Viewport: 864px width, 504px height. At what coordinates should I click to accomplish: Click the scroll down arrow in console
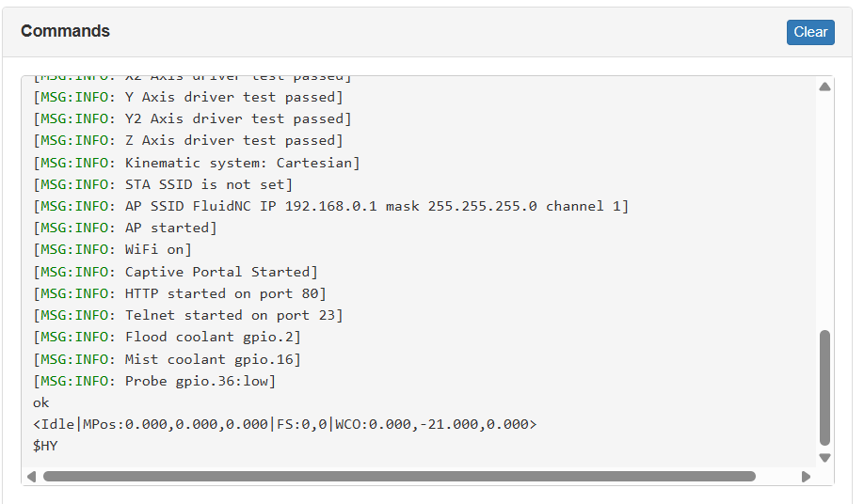click(824, 458)
